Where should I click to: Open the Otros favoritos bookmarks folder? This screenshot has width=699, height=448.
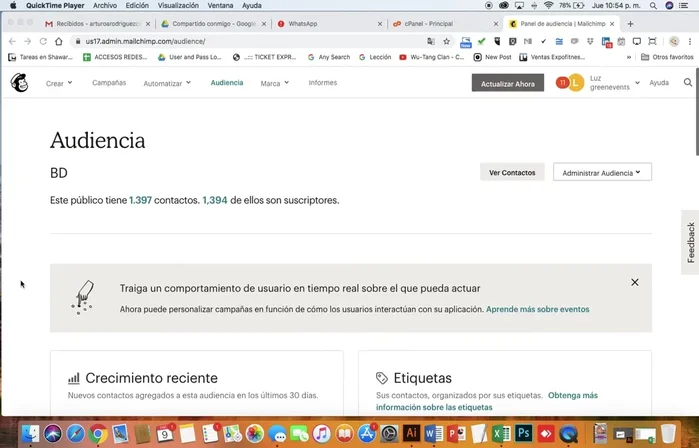pyautogui.click(x=667, y=57)
